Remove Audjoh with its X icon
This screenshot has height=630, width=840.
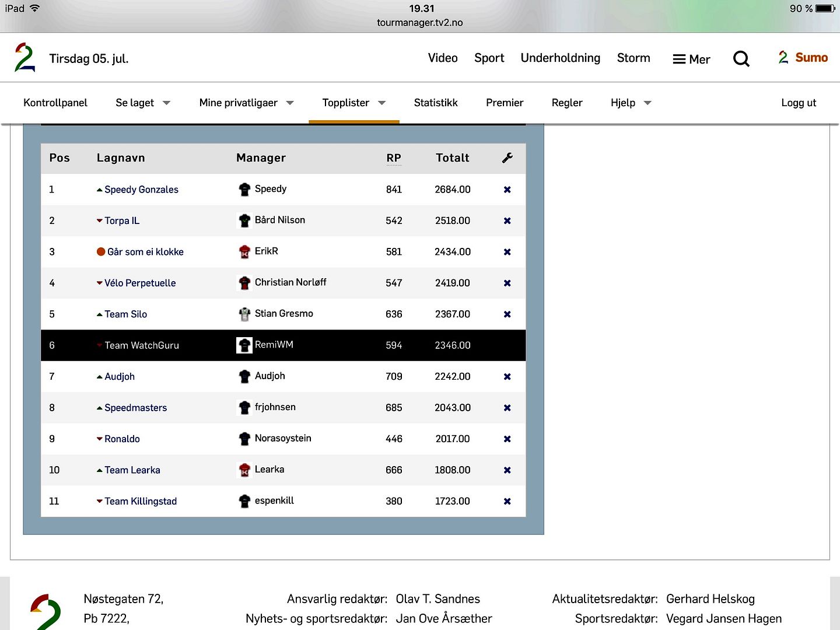(508, 377)
